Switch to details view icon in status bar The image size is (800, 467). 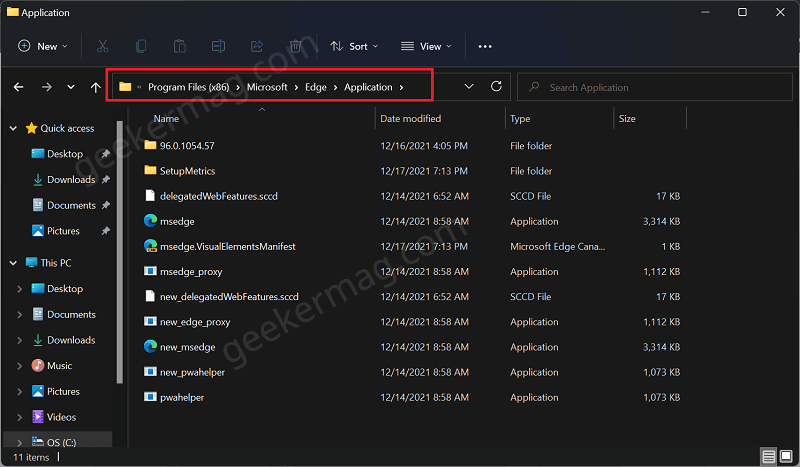coord(768,456)
